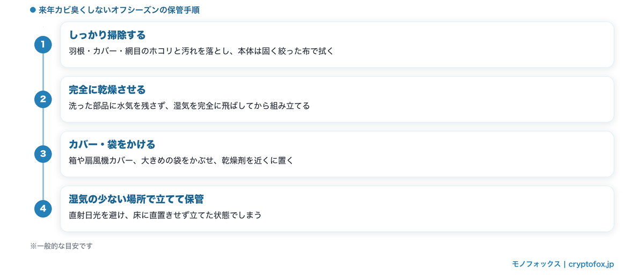Viewport: 644px width, 280px height.
Task: Select the heading 湿気の少ない場所で立てて保管
Action: [136, 199]
